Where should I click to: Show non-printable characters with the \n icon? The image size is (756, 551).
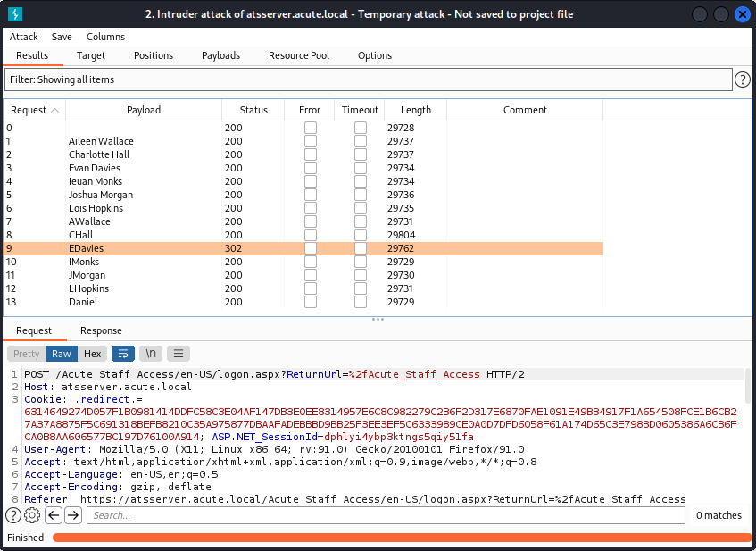(x=150, y=353)
